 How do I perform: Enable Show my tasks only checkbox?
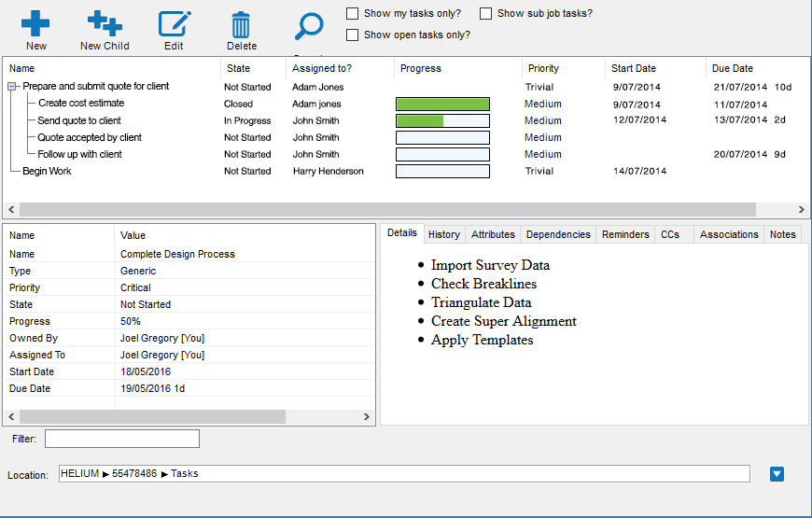[352, 14]
